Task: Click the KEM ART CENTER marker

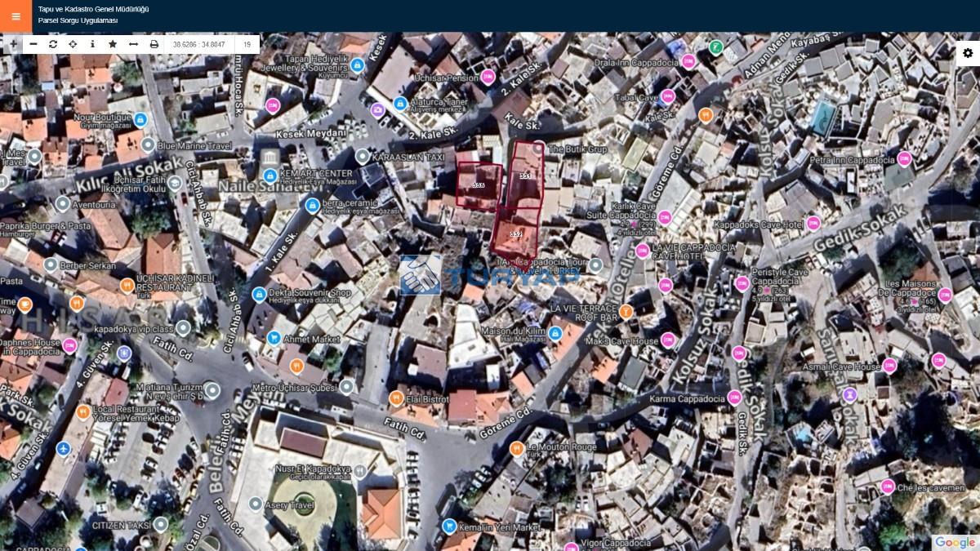Action: click(270, 176)
